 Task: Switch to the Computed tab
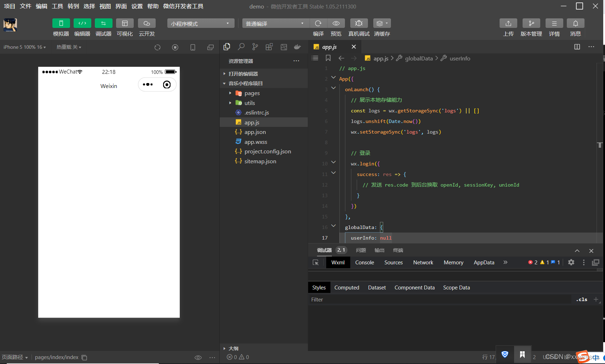pyautogui.click(x=347, y=287)
